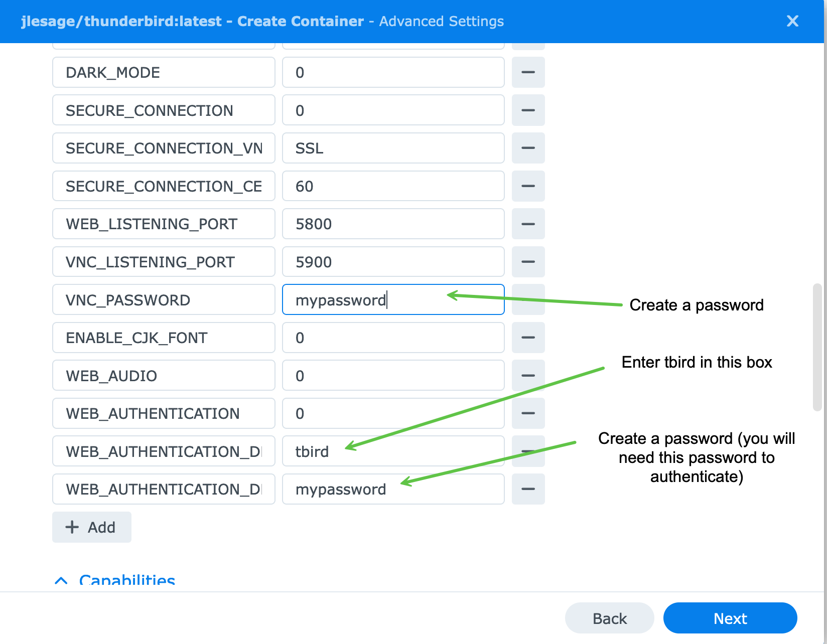The image size is (827, 644).
Task: Edit the SECURE_CONNECTION_CE name field
Action: point(164,186)
